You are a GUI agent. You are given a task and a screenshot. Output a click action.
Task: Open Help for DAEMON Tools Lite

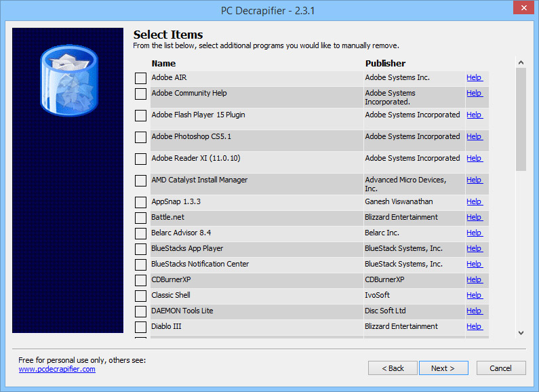tap(475, 311)
